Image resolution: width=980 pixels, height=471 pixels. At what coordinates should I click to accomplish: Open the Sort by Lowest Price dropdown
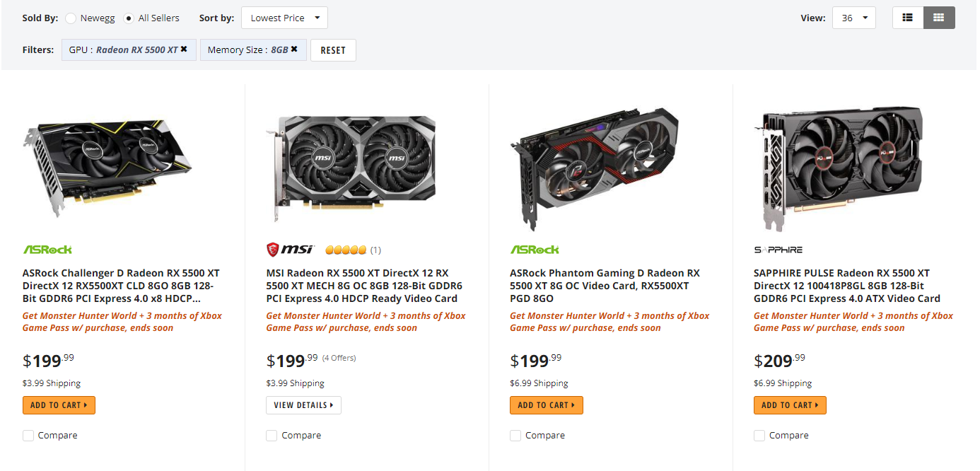point(284,18)
